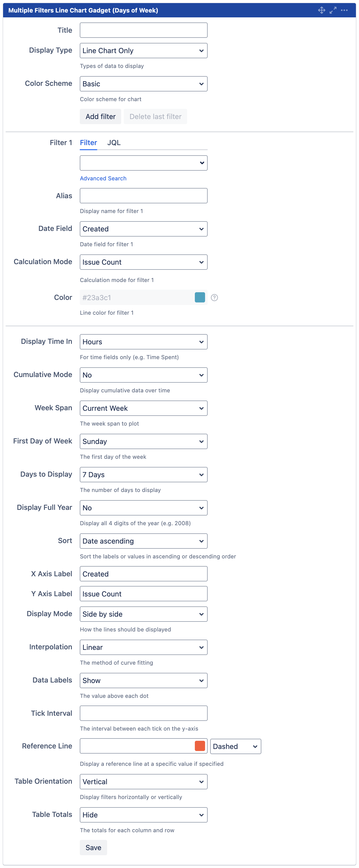Screen dimensions: 359x868
Task: Click the blue filter 1 color swatch
Action: [200, 298]
